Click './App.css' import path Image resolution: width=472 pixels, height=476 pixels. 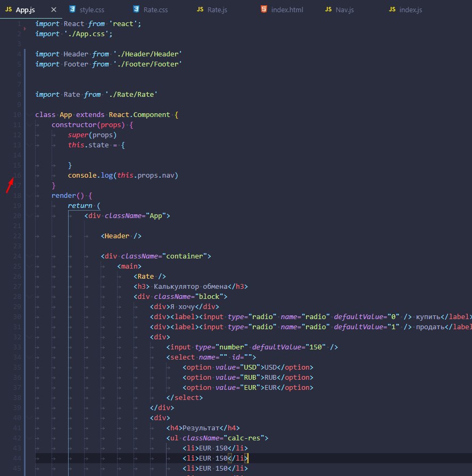coord(86,34)
